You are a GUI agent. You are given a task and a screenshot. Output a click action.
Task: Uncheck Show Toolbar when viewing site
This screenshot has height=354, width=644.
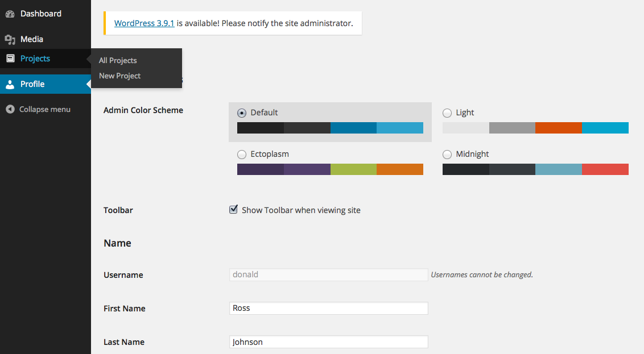click(x=233, y=209)
